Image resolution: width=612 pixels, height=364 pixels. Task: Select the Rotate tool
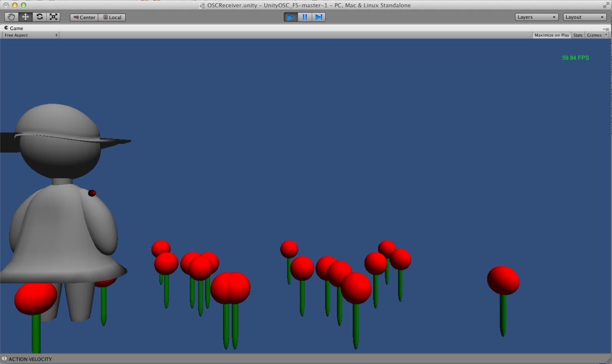click(40, 17)
